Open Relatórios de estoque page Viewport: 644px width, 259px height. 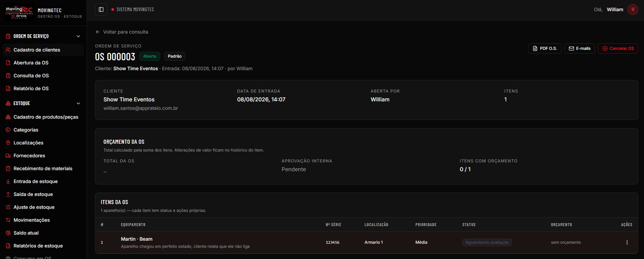click(x=43, y=246)
